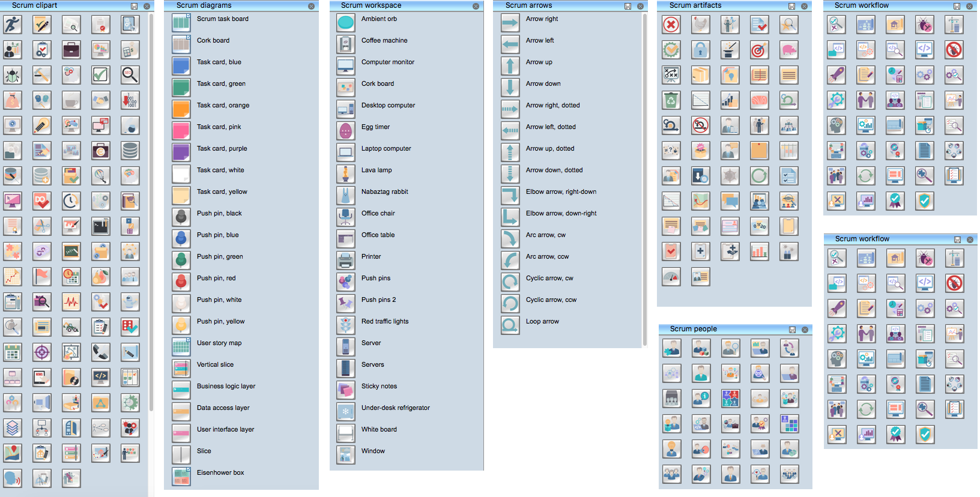The height and width of the screenshot is (497, 980).
Task: Click the coffee cup icon in Scrum clipart
Action: (71, 100)
